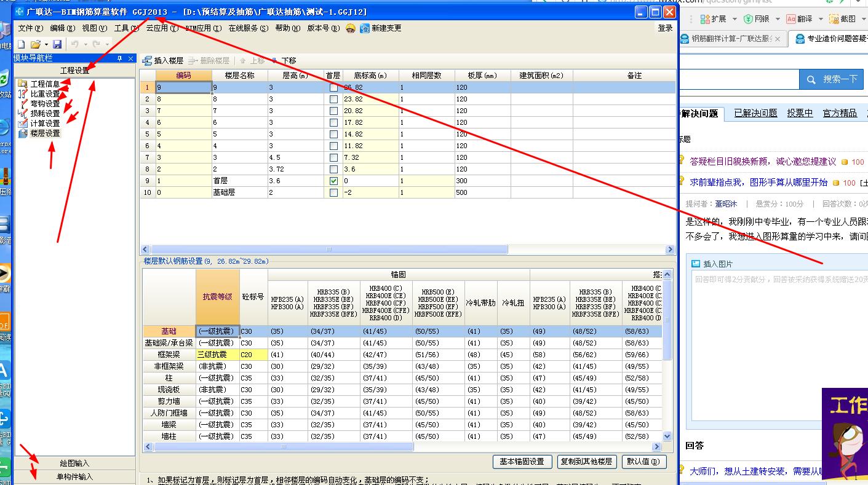Open 答疑栏目旧貌换新颜 question link
868x485 pixels.
coord(763,162)
